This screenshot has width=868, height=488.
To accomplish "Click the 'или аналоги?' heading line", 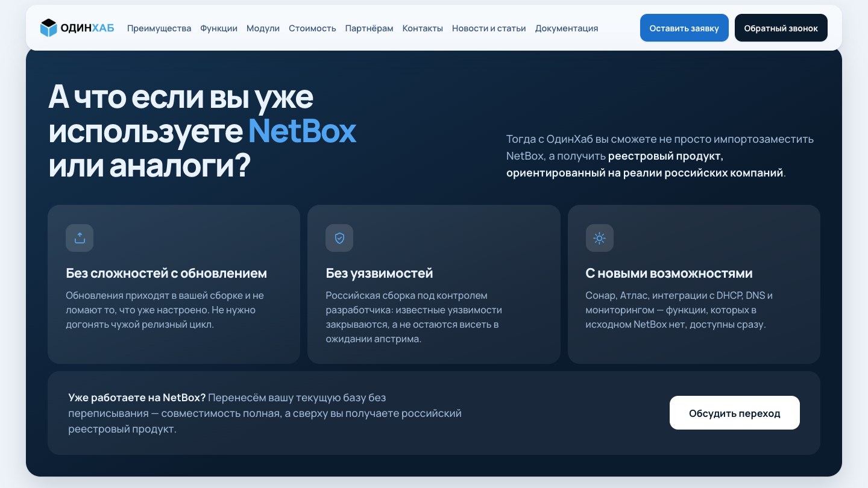I will 149,165.
